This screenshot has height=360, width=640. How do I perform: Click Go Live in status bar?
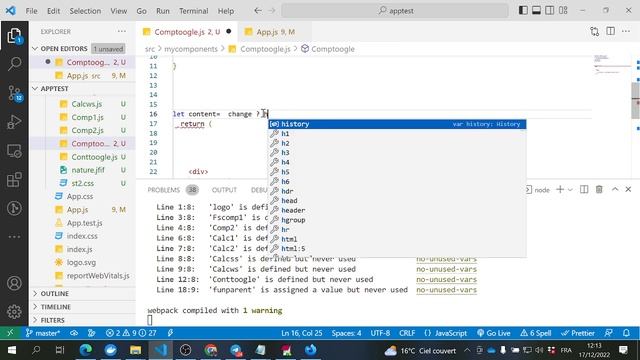[493, 333]
